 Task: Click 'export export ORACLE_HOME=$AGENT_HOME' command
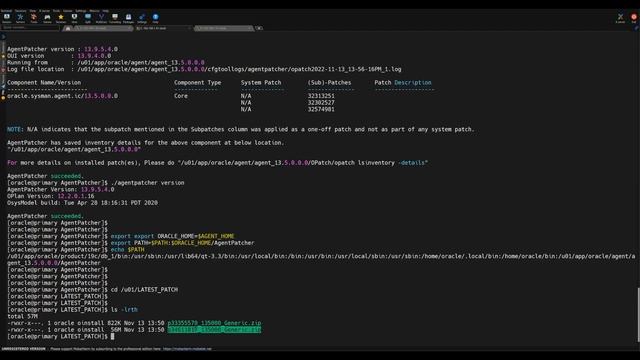point(172,236)
